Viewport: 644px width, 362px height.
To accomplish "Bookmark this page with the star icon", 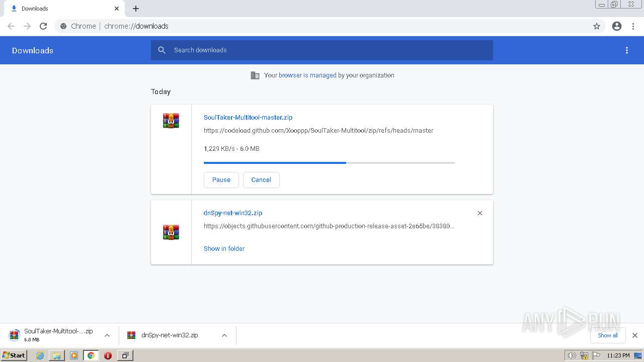I will 597,26.
